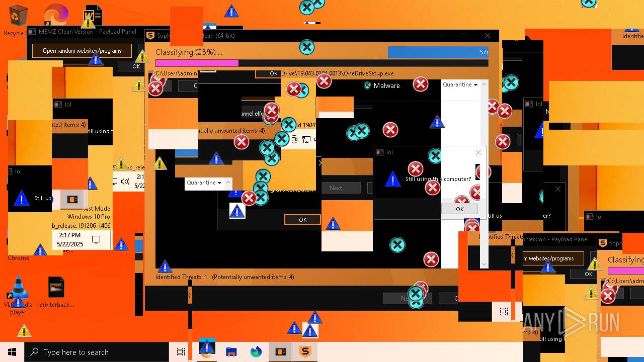This screenshot has width=644, height=362.
Task: Click the Malware shield icon
Action: click(367, 86)
